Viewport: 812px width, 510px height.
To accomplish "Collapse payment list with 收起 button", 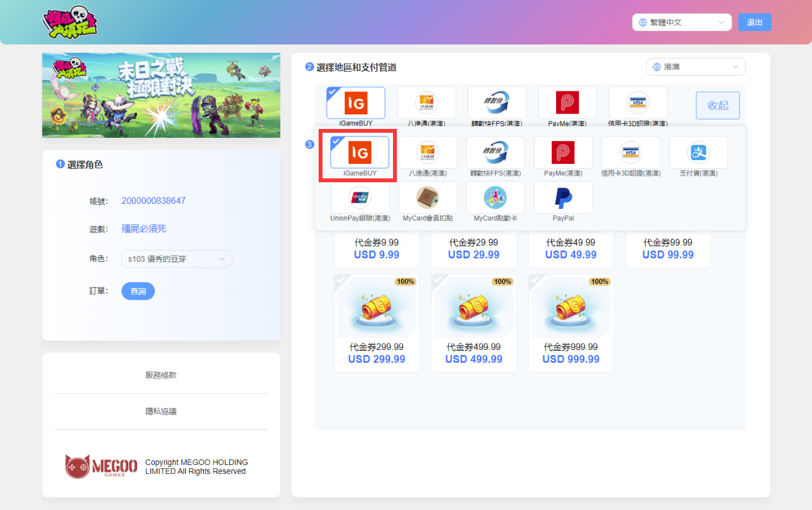I will click(x=717, y=105).
